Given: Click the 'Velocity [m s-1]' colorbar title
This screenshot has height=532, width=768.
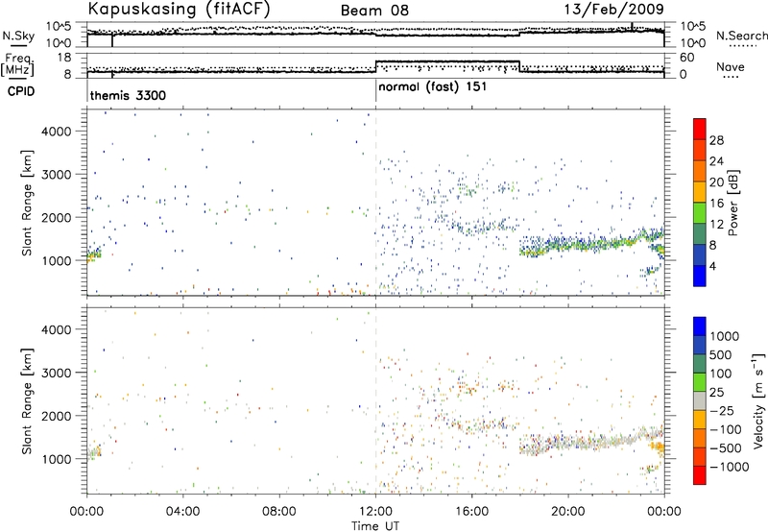Looking at the screenshot, I should tap(758, 400).
